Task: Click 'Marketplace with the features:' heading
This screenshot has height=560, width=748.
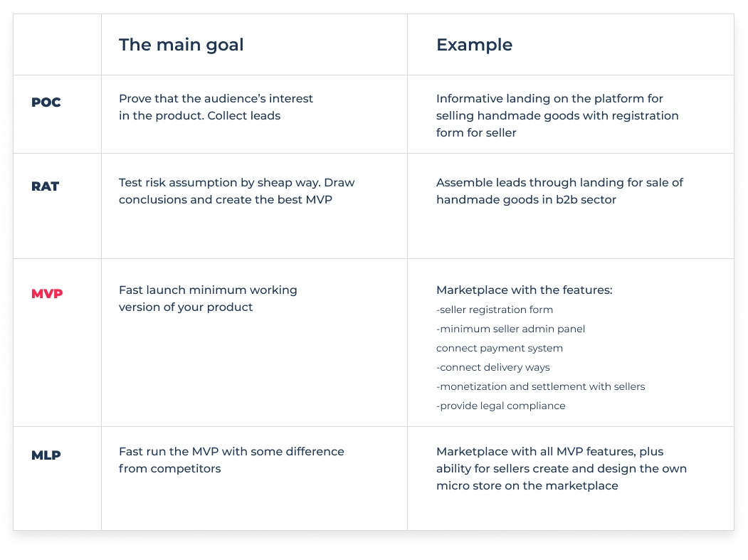Action: point(525,290)
